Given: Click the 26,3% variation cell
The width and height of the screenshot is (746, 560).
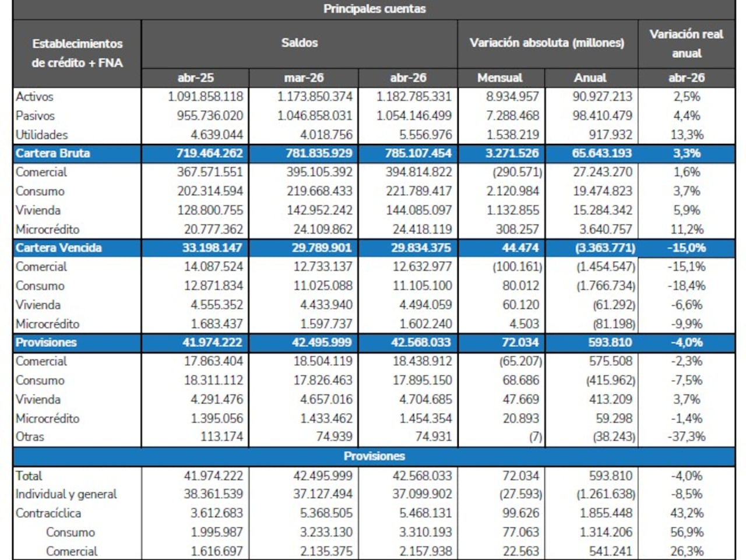Looking at the screenshot, I should [687, 551].
